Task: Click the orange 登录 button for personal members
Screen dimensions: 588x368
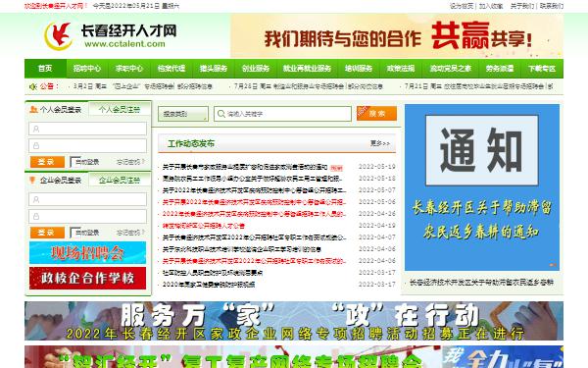Action: coord(47,162)
